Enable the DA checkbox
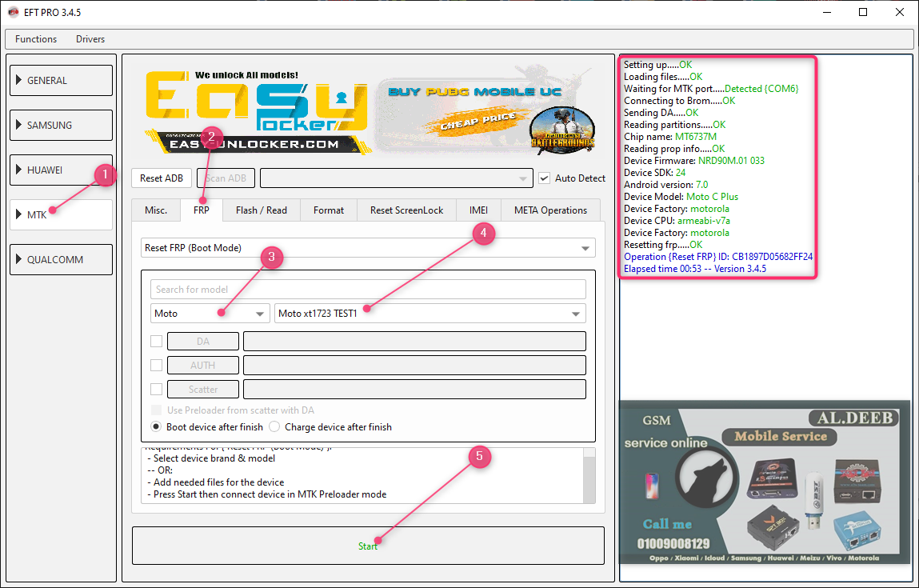Image resolution: width=919 pixels, height=588 pixels. click(157, 341)
